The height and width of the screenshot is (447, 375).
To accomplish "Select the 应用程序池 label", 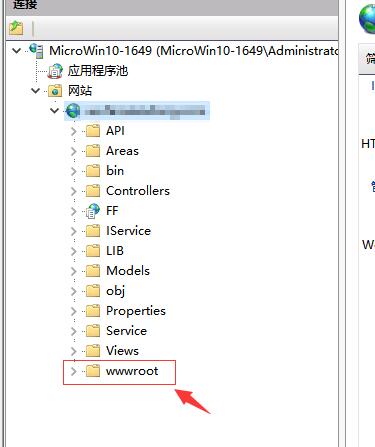I will pyautogui.click(x=98, y=71).
